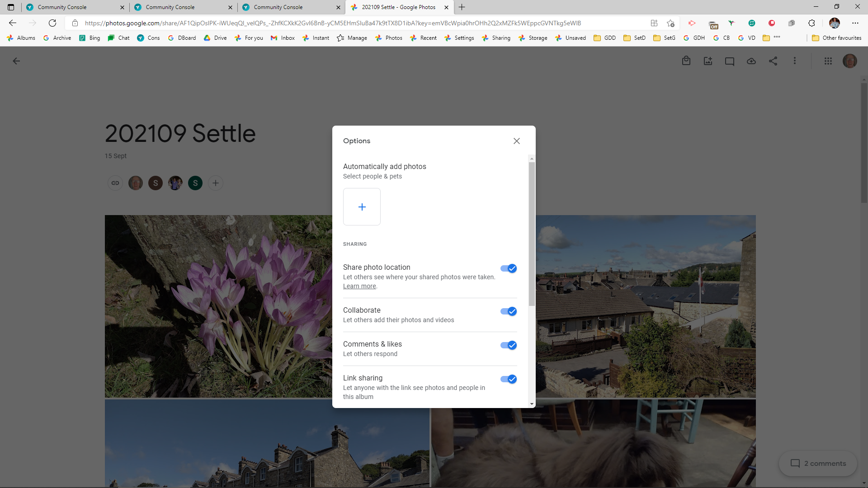Disable the Link sharing toggle
This screenshot has height=488, width=868.
pyautogui.click(x=509, y=379)
